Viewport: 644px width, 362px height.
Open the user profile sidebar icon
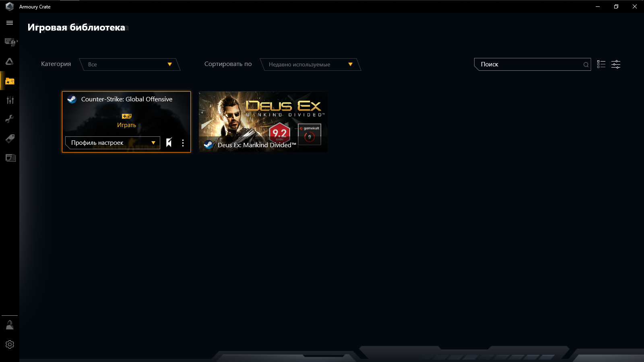10,325
